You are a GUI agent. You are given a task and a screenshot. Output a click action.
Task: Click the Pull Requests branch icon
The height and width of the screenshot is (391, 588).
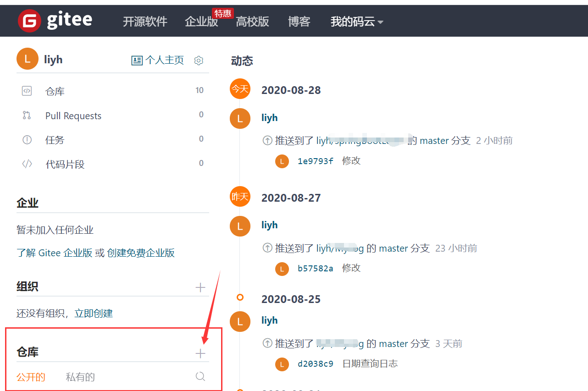(x=27, y=115)
